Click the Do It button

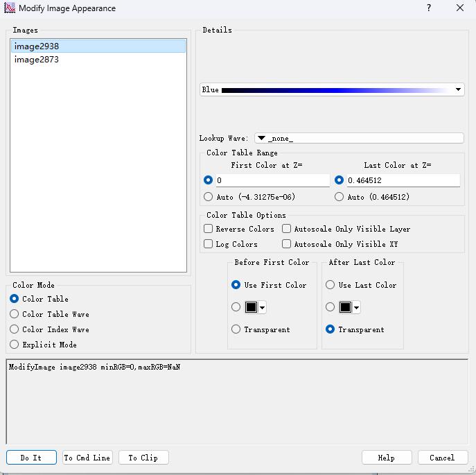31,458
